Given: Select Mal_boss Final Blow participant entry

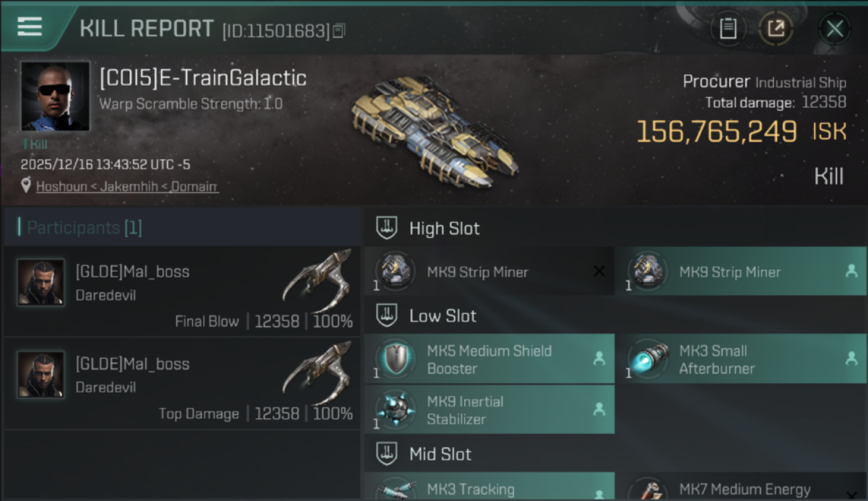Looking at the screenshot, I should [x=182, y=291].
